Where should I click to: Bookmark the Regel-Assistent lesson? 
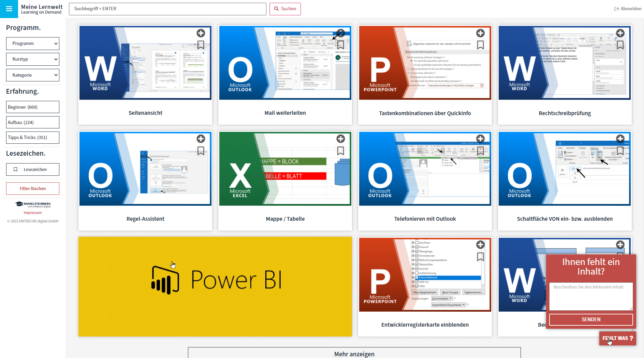[201, 151]
